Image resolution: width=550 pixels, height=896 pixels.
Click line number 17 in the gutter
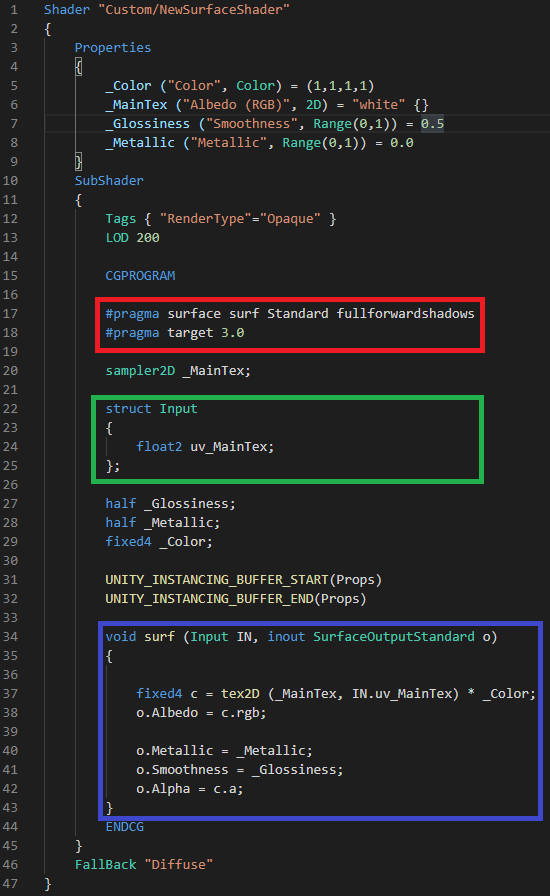pos(10,314)
